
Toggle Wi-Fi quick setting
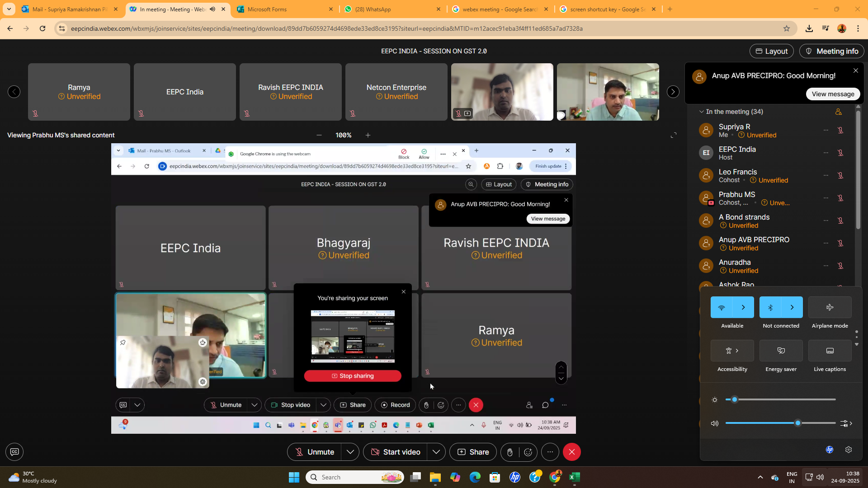(x=722, y=307)
